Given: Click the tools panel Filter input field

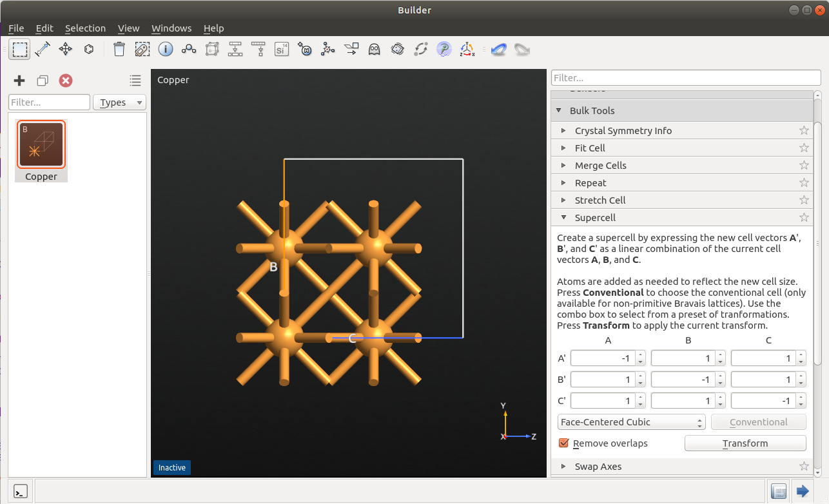Looking at the screenshot, I should tap(686, 78).
